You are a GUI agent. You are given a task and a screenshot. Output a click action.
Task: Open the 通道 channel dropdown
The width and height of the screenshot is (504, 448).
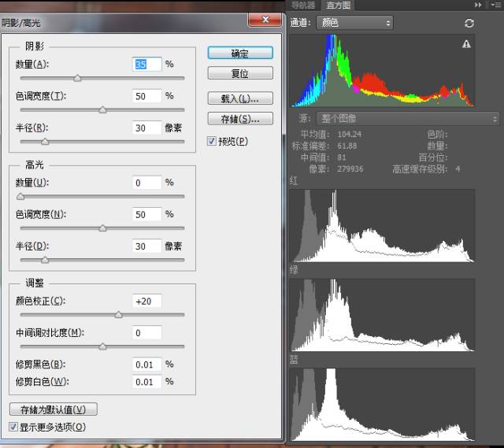355,24
